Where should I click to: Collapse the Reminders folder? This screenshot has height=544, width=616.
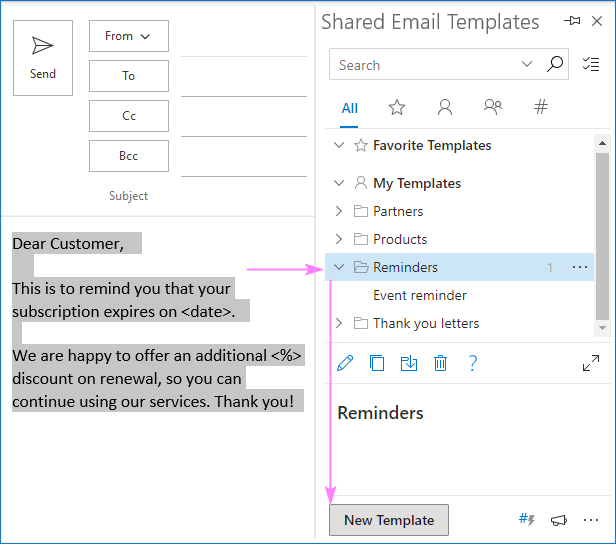[x=339, y=267]
